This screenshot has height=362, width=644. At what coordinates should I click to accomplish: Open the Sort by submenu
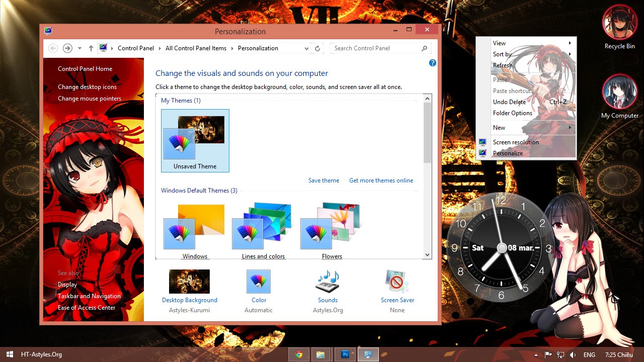point(526,54)
